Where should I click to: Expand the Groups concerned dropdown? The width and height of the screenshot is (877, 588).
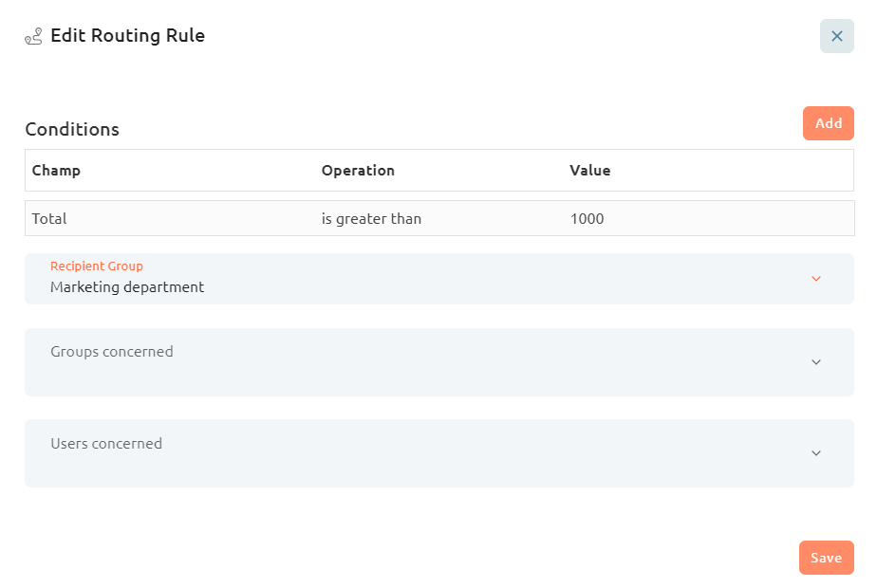(439, 362)
